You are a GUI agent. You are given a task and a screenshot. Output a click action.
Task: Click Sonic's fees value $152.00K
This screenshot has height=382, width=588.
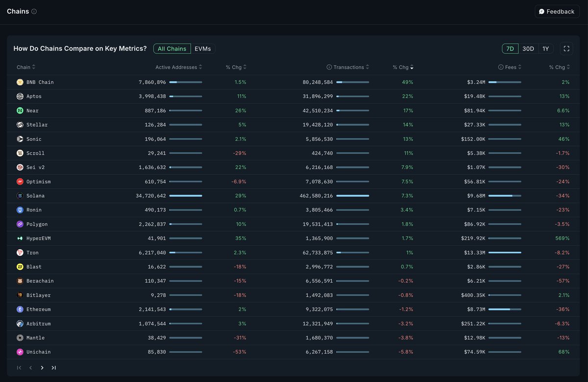pyautogui.click(x=473, y=139)
